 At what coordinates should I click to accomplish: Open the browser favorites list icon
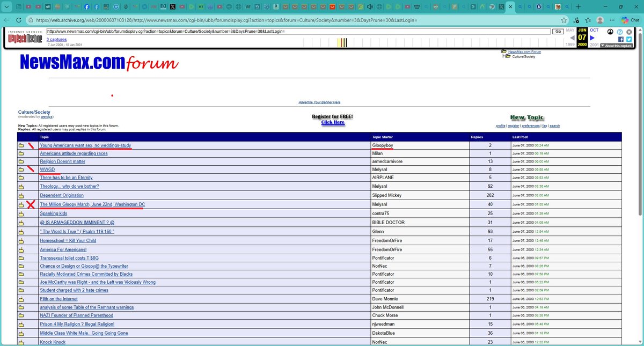588,20
